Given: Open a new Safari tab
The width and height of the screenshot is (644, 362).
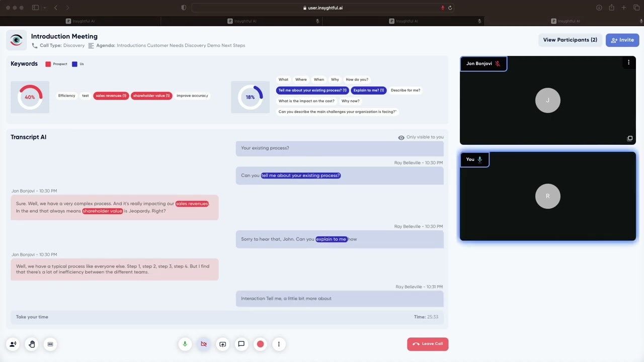Looking at the screenshot, I should (624, 8).
